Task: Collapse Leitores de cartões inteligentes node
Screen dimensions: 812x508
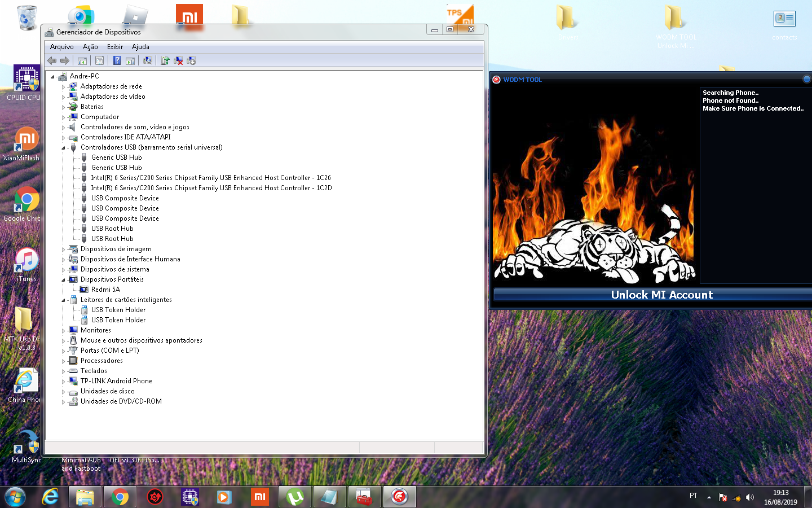Action: (x=63, y=300)
